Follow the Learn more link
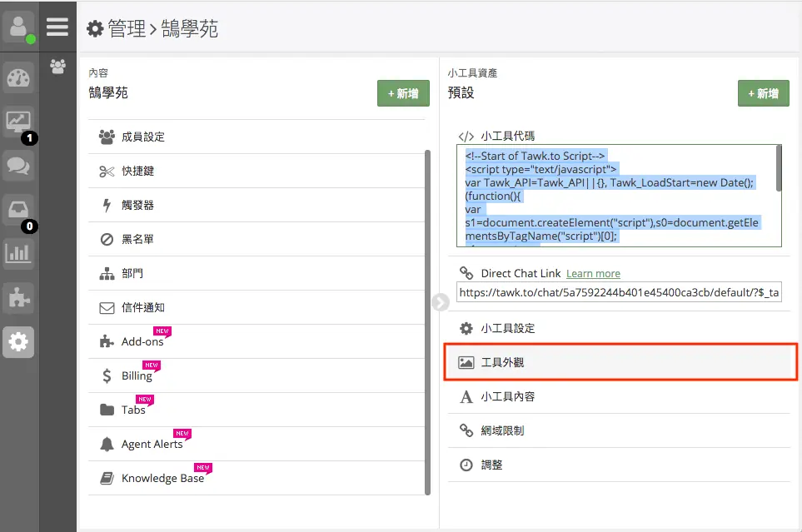This screenshot has height=532, width=802. (593, 274)
